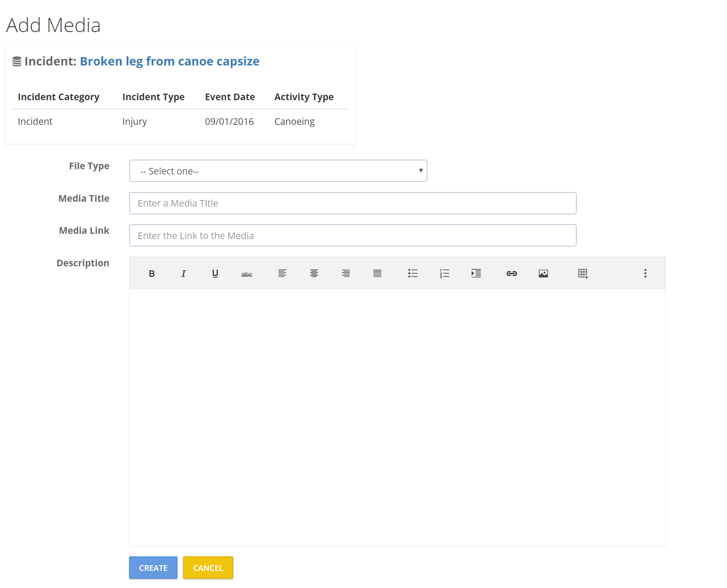Screen dimensions: 727x588
Task: Insert a table into the description
Action: [x=583, y=273]
